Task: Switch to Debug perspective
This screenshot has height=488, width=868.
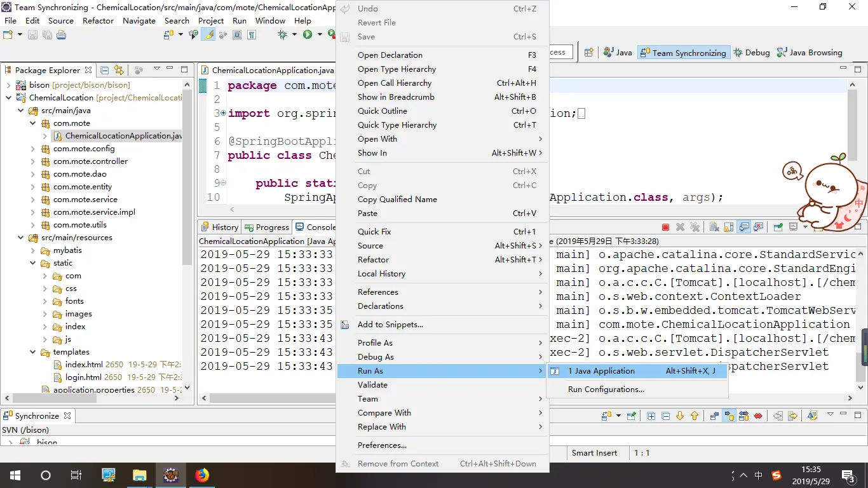Action: [x=751, y=53]
